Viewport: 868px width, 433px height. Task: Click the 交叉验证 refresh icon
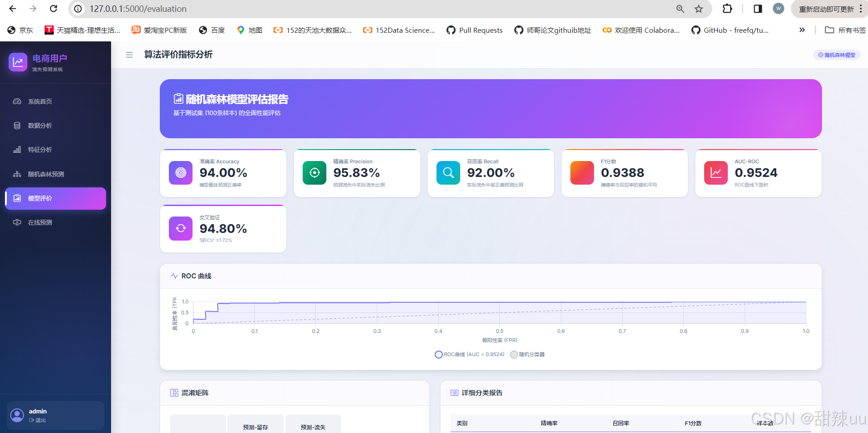point(181,228)
